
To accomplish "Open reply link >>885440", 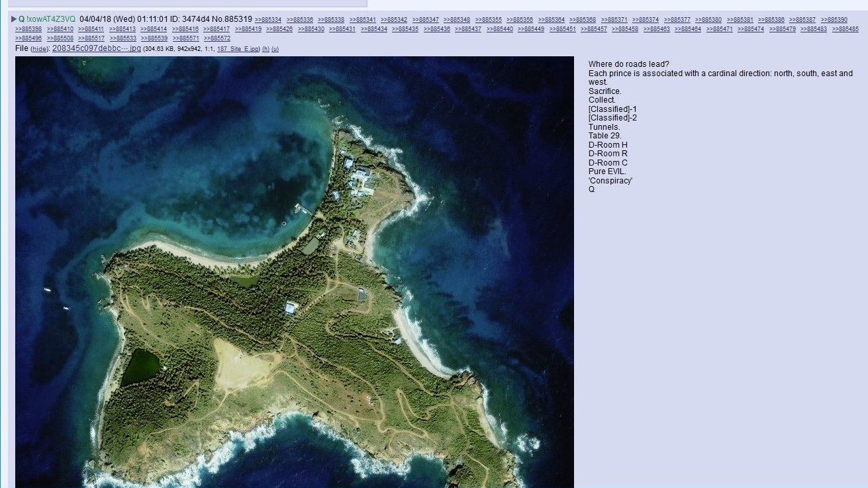I will coord(499,29).
